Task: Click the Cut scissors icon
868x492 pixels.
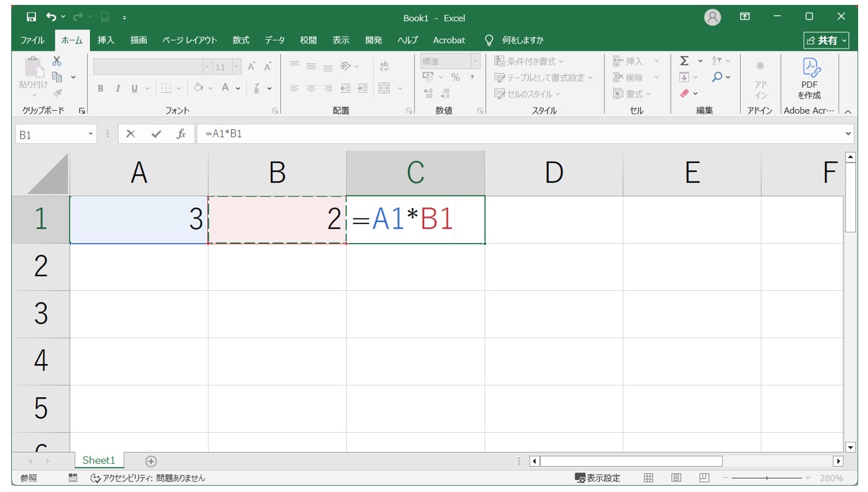Action: [x=57, y=61]
